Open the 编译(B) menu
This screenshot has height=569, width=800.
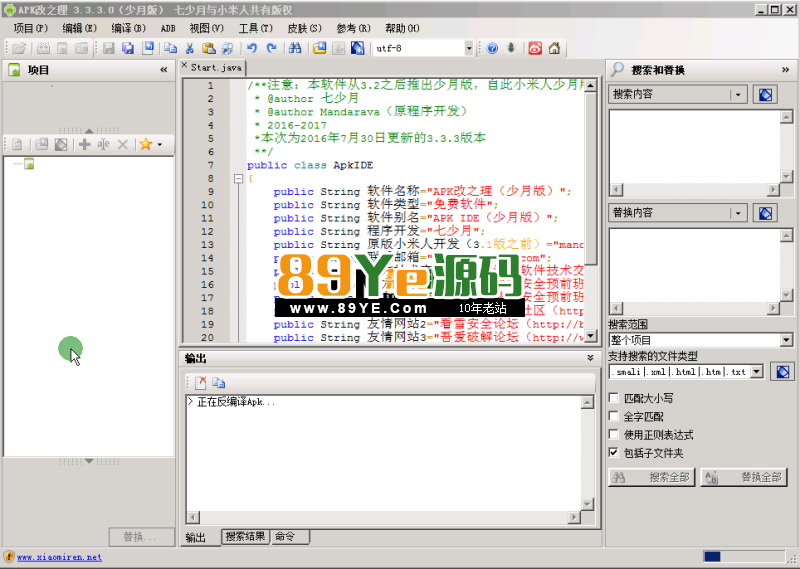129,28
